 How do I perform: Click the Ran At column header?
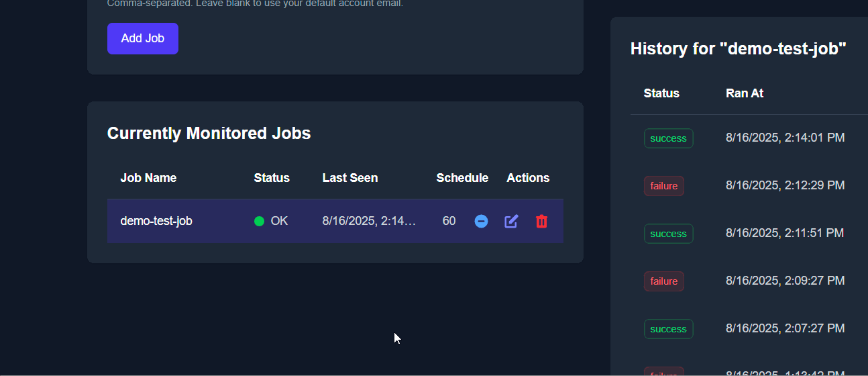point(745,93)
